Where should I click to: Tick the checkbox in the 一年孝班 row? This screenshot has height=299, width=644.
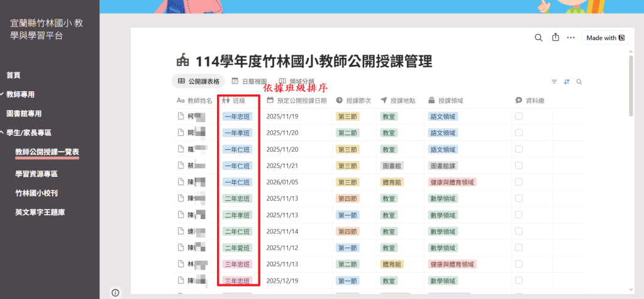pos(519,133)
